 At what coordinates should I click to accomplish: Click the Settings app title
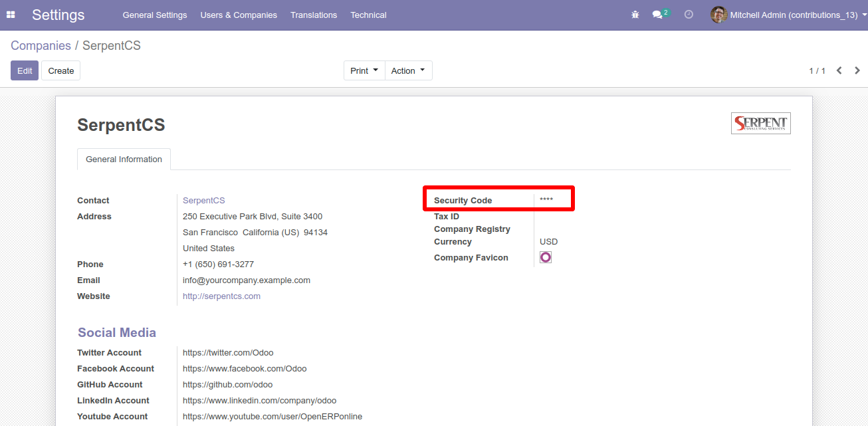click(x=58, y=15)
